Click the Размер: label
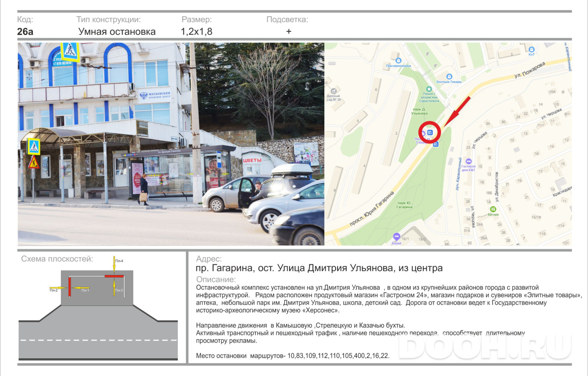 coord(197,20)
